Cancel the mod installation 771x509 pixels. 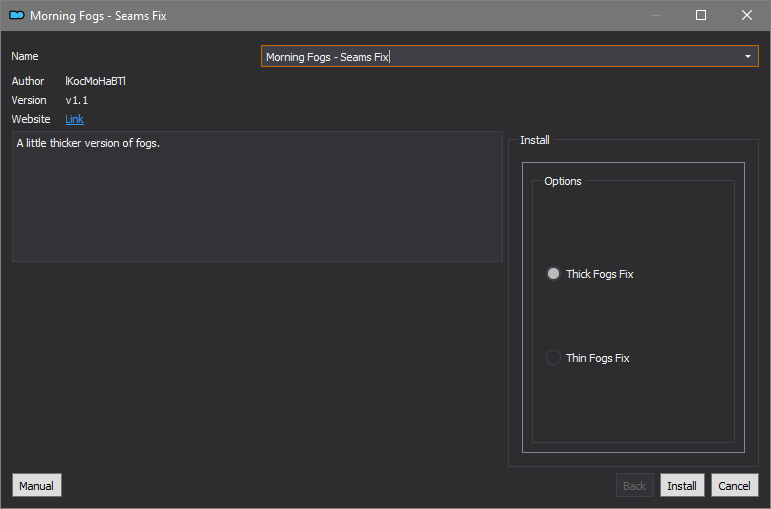[735, 485]
